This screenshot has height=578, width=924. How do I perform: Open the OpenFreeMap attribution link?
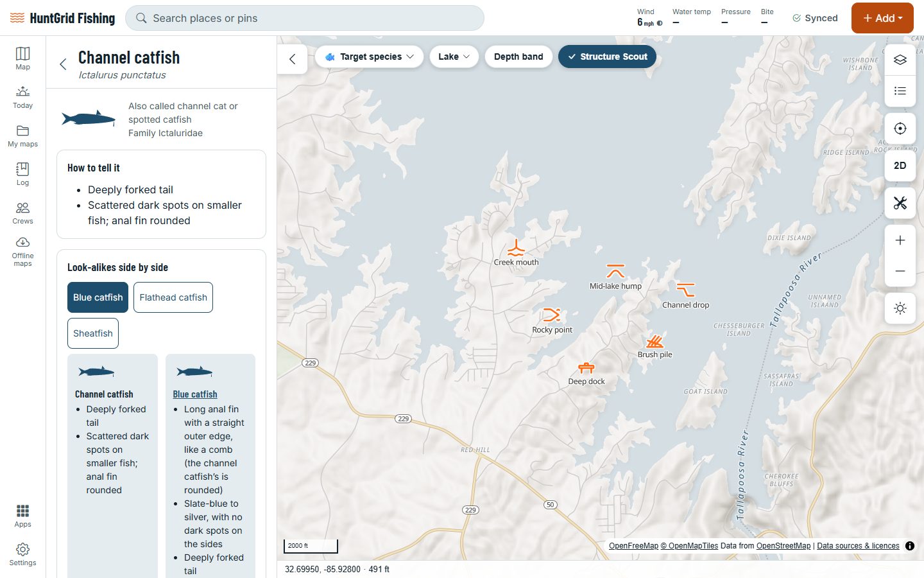pyautogui.click(x=633, y=546)
